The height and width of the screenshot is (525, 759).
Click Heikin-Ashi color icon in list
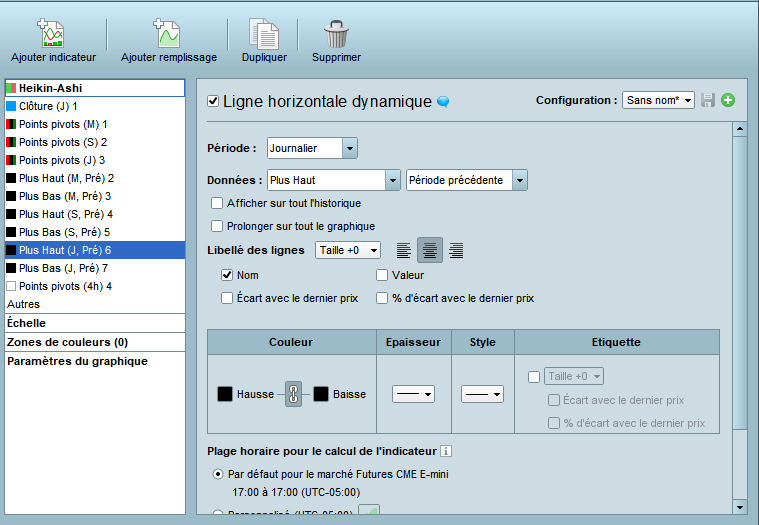click(x=11, y=88)
